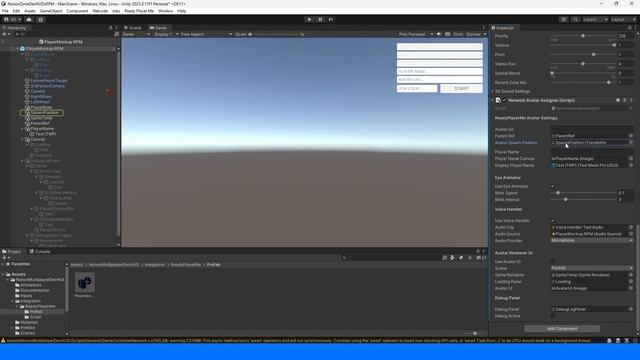The image size is (640, 360).
Task: Click the Play button in the toolbar
Action: (x=309, y=19)
